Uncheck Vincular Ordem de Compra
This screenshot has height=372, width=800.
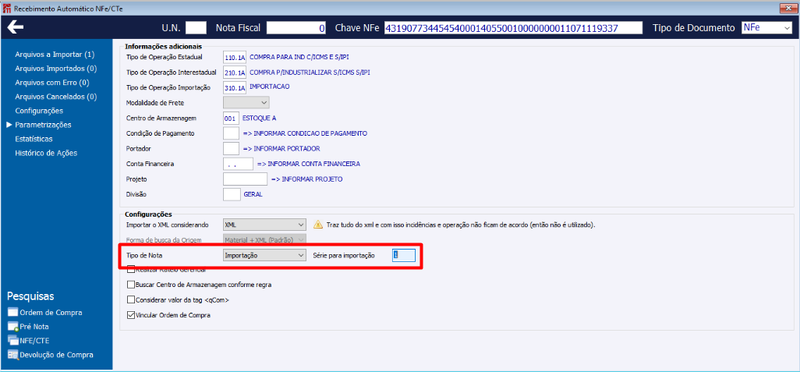(x=131, y=315)
